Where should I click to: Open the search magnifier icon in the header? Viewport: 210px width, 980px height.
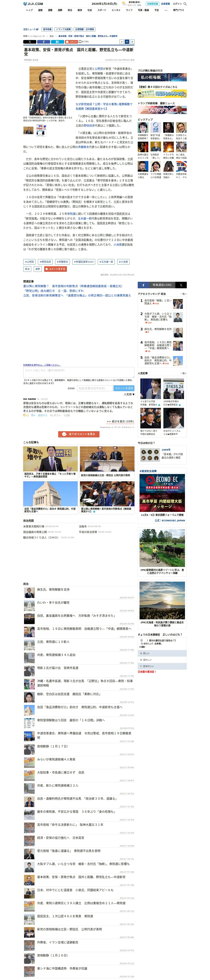tap(185, 4)
